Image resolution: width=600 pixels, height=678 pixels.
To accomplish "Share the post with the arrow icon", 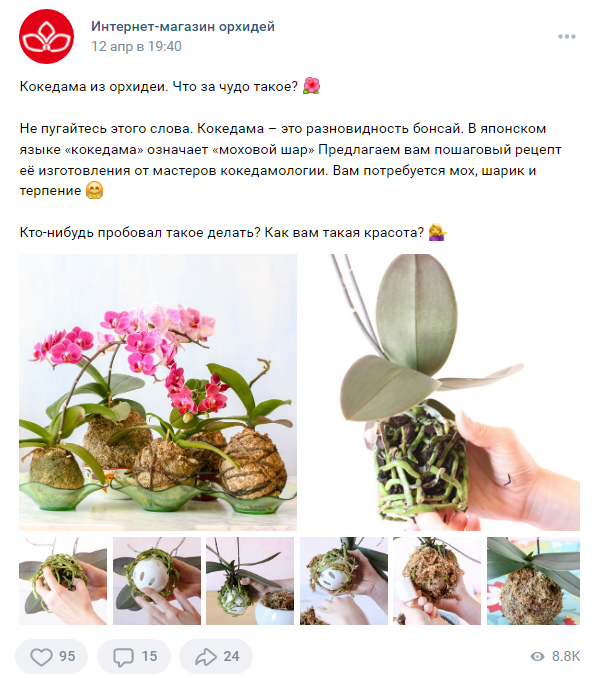I will (206, 656).
